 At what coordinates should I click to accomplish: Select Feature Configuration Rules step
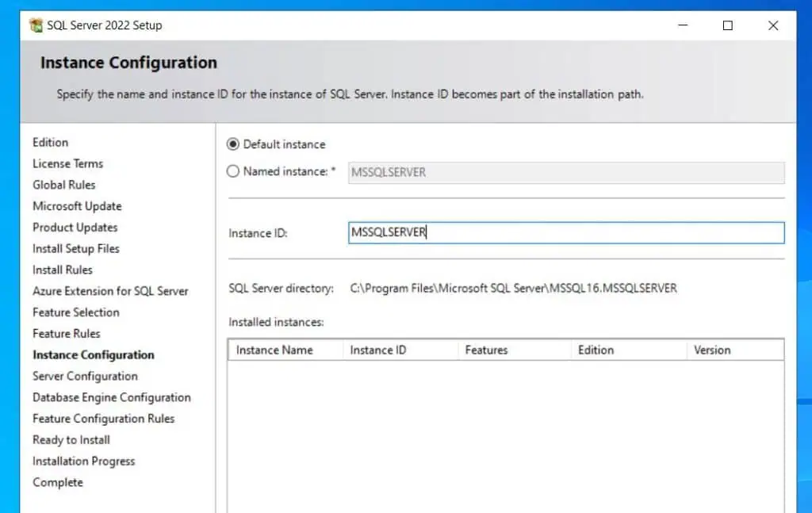pyautogui.click(x=104, y=419)
